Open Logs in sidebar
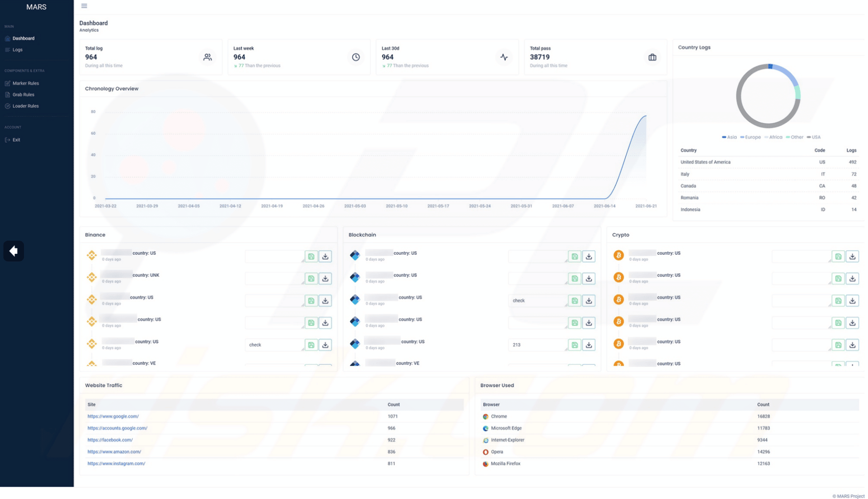 coord(17,50)
